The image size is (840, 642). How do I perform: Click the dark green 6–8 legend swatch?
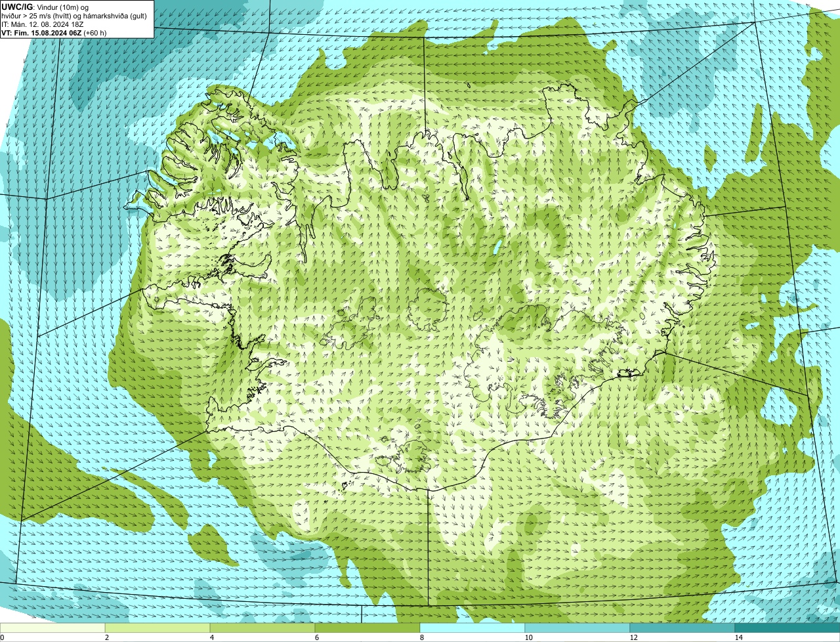[367, 628]
